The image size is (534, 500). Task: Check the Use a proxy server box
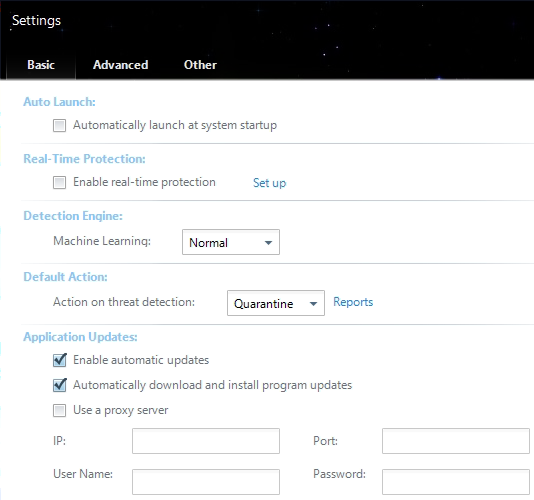59,410
